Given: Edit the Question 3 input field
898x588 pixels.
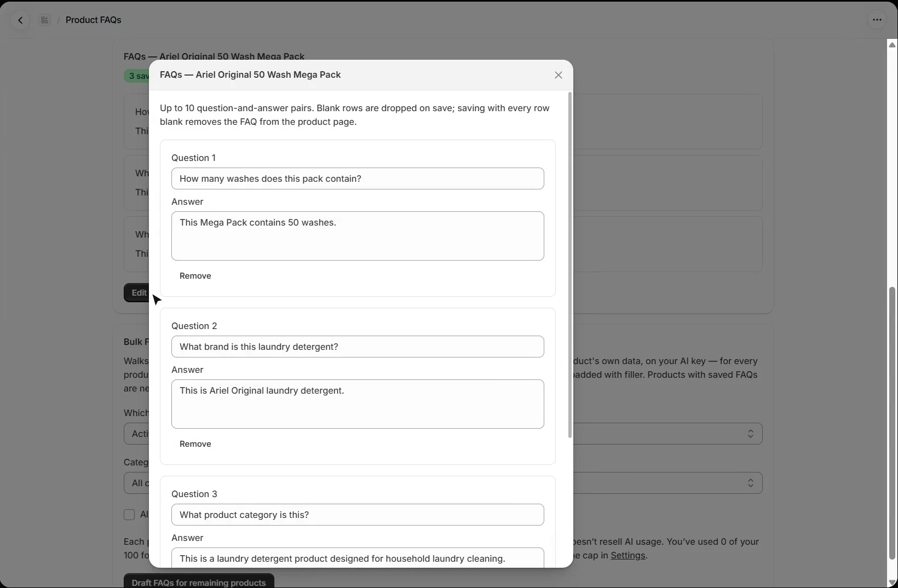Looking at the screenshot, I should [x=358, y=515].
